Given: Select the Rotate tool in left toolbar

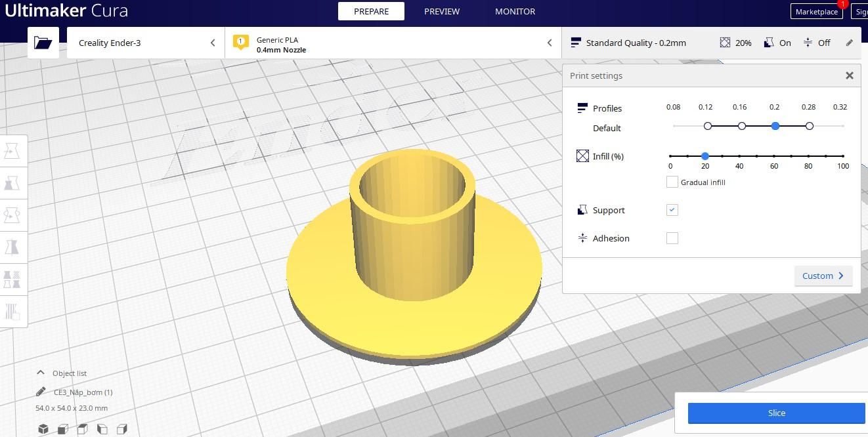Looking at the screenshot, I should (12, 215).
